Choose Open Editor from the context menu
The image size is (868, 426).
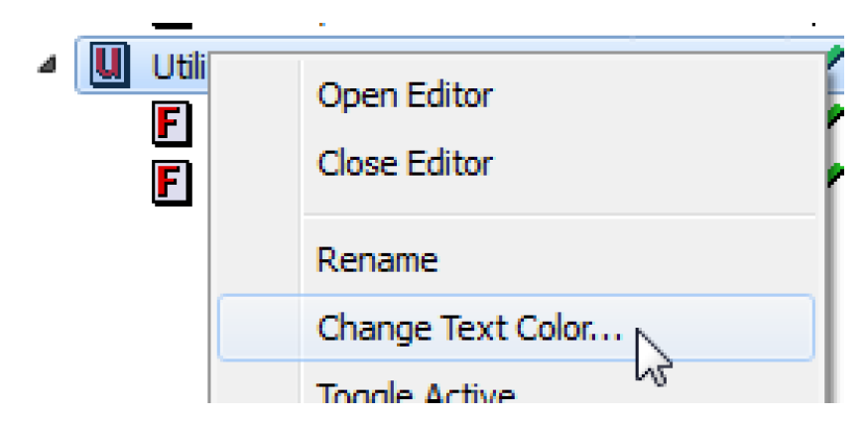404,96
